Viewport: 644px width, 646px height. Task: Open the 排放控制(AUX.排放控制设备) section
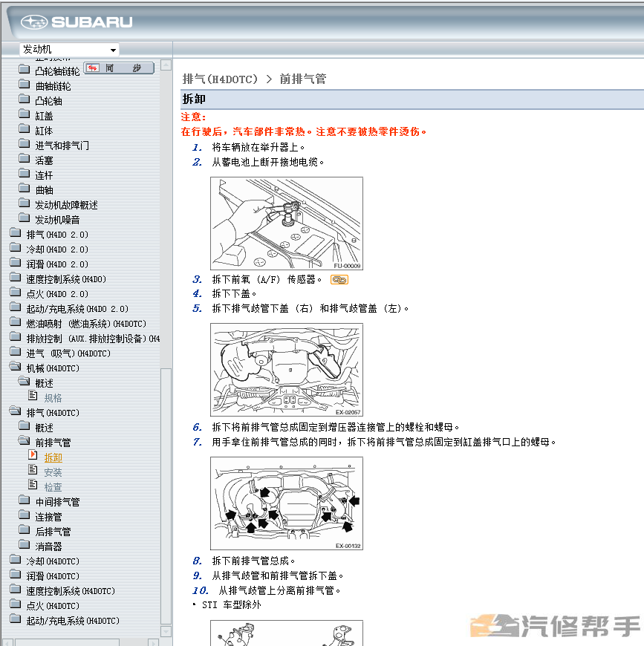pos(93,339)
